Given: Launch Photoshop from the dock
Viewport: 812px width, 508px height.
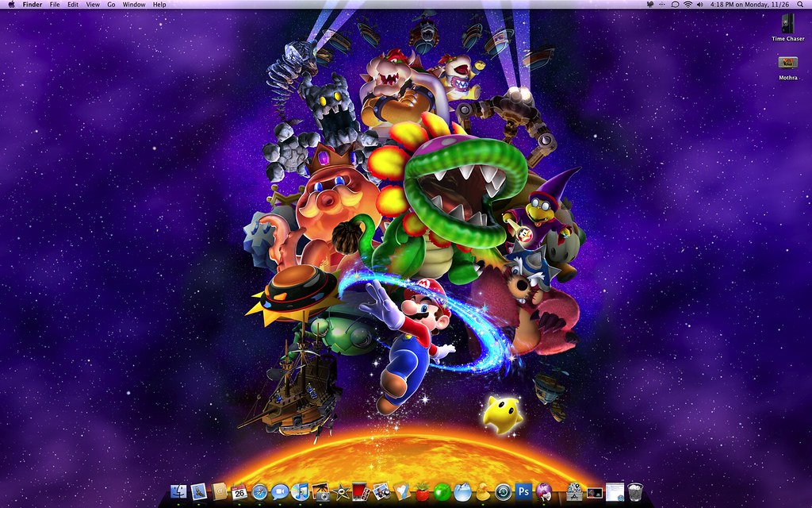Looking at the screenshot, I should point(523,492).
